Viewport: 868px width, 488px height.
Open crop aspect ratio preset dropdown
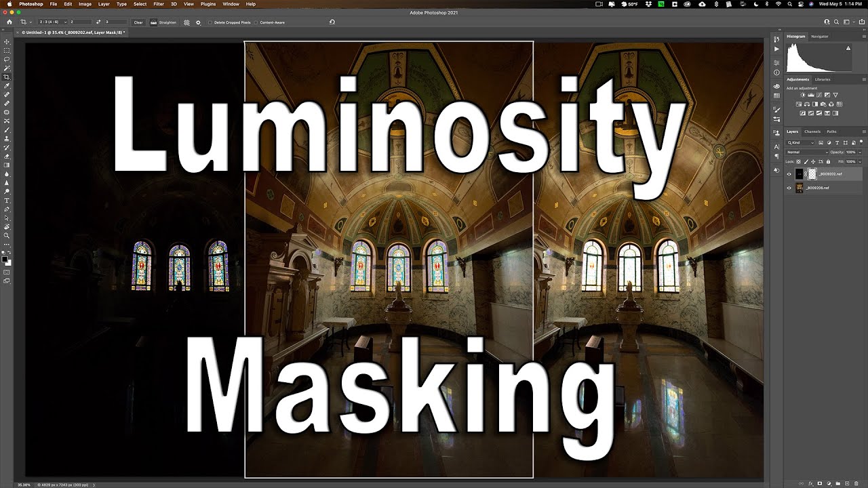click(x=53, y=22)
